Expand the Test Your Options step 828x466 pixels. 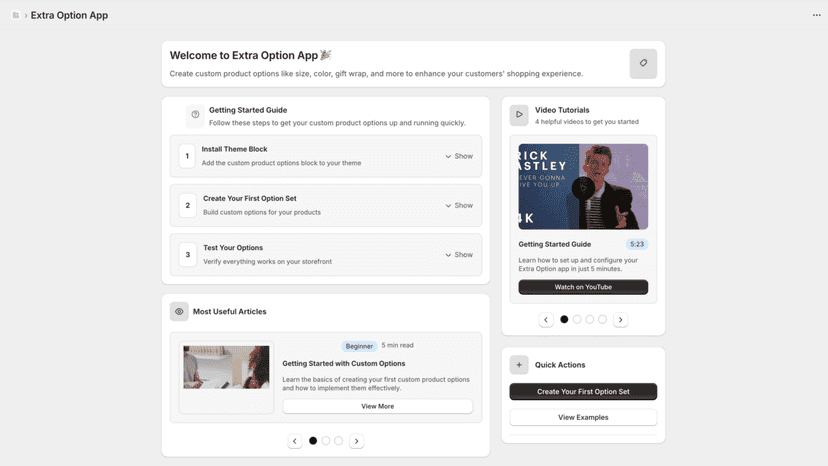click(x=459, y=255)
